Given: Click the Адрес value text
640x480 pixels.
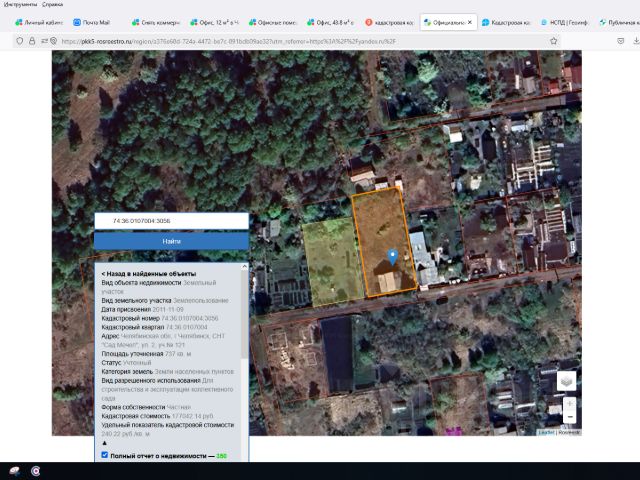Looking at the screenshot, I should pos(163,340).
